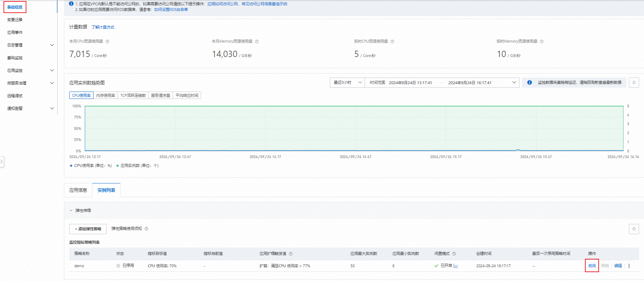644x282 pixels.
Task: Select the TCP活跃连接数 chart tab
Action: click(133, 95)
